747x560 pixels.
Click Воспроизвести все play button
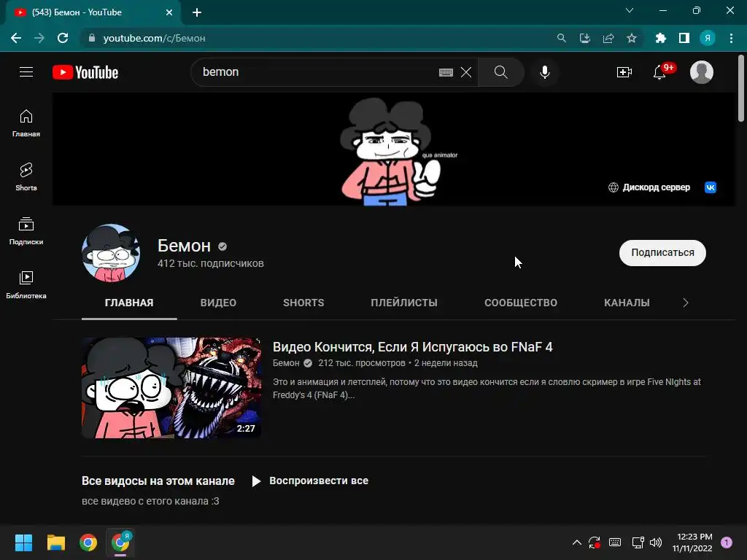(310, 481)
